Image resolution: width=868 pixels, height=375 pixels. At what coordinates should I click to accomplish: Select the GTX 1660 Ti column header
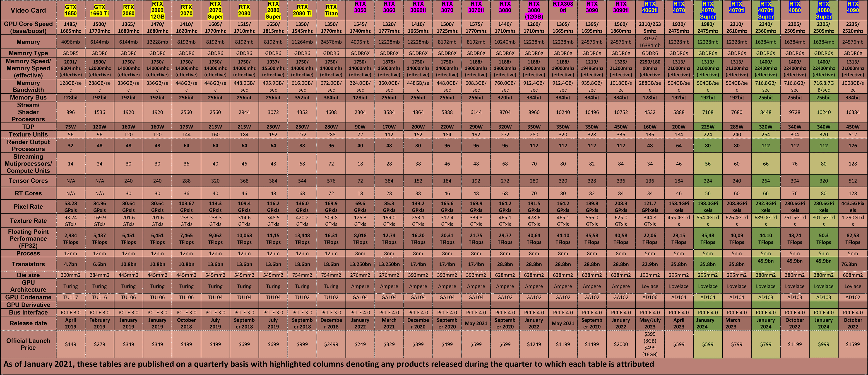point(99,10)
